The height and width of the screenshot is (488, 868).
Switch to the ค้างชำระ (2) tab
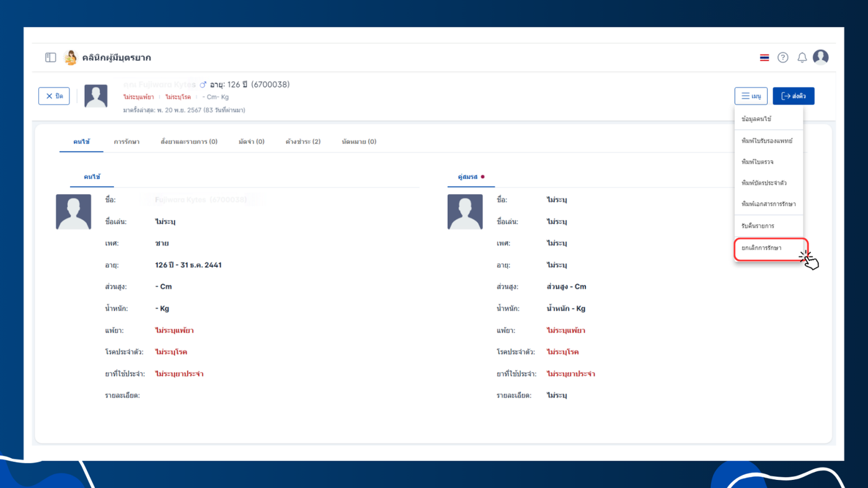pos(303,141)
